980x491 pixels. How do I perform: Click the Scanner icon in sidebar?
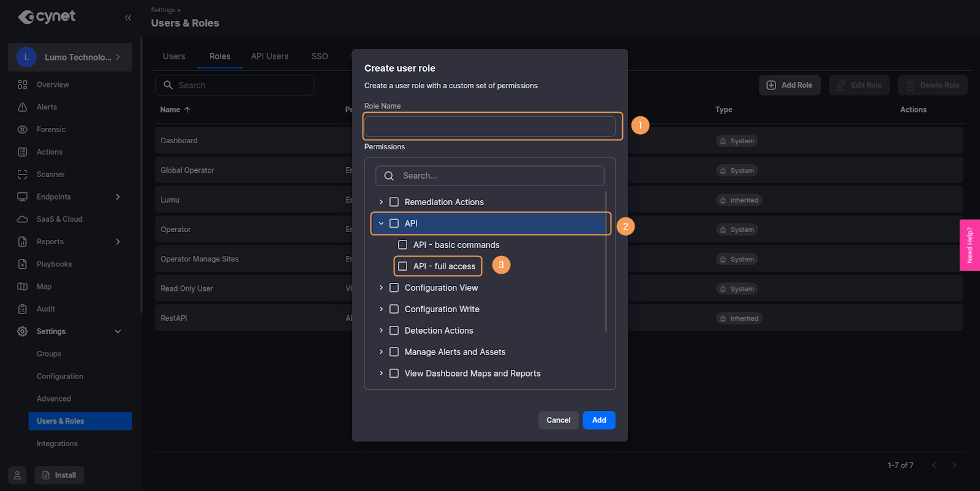pyautogui.click(x=23, y=174)
